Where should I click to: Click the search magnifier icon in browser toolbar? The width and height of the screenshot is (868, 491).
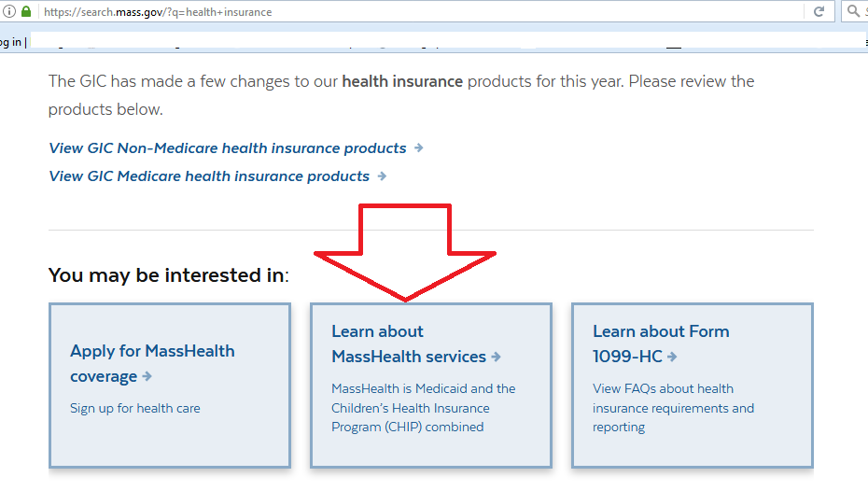point(852,12)
